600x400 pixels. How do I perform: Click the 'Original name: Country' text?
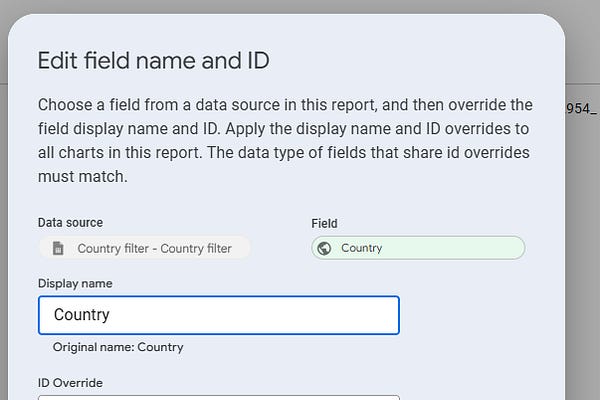tap(118, 347)
